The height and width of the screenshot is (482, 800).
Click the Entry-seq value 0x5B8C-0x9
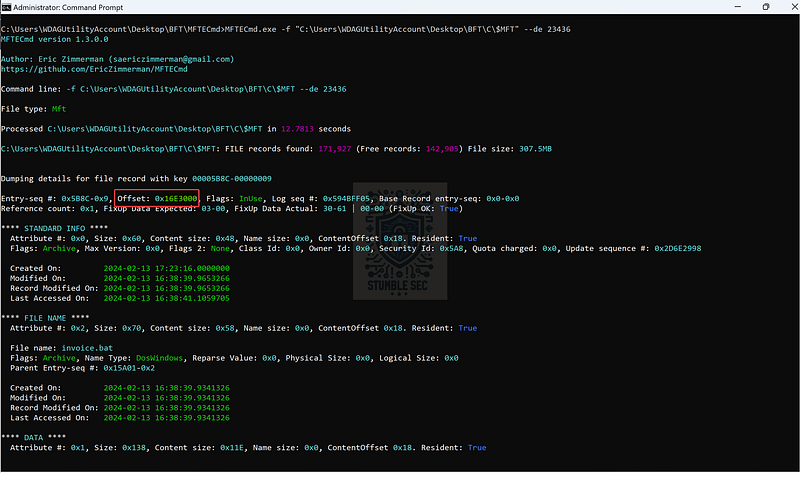point(85,198)
